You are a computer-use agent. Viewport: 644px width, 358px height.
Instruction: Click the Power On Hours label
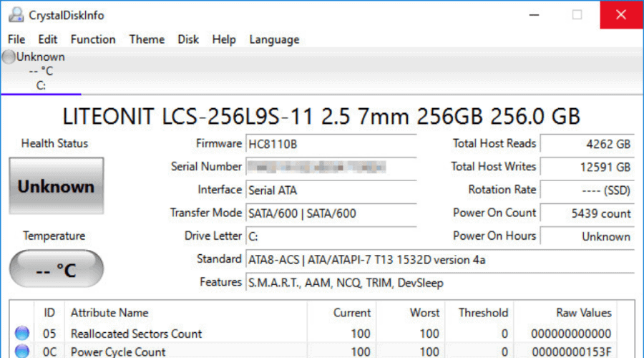point(494,236)
